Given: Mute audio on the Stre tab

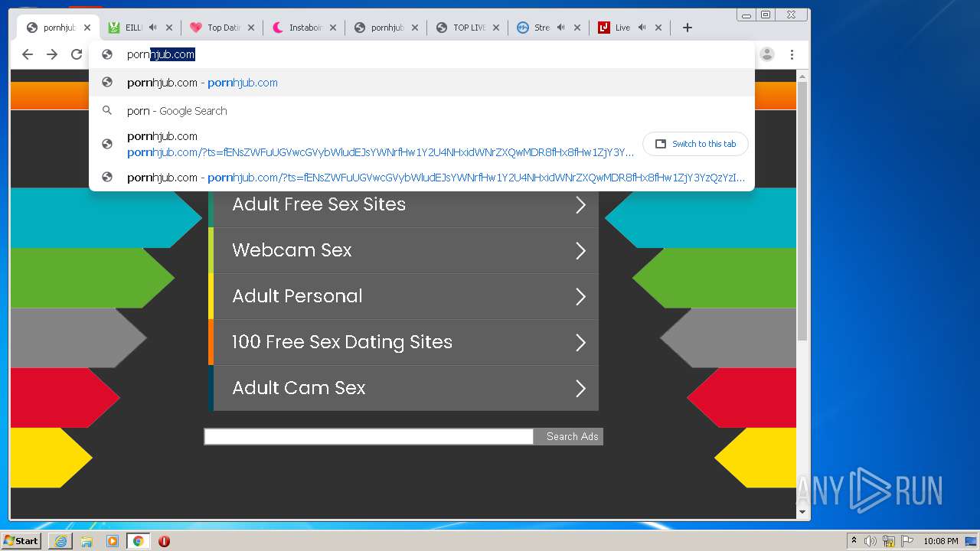Looking at the screenshot, I should [x=561, y=28].
